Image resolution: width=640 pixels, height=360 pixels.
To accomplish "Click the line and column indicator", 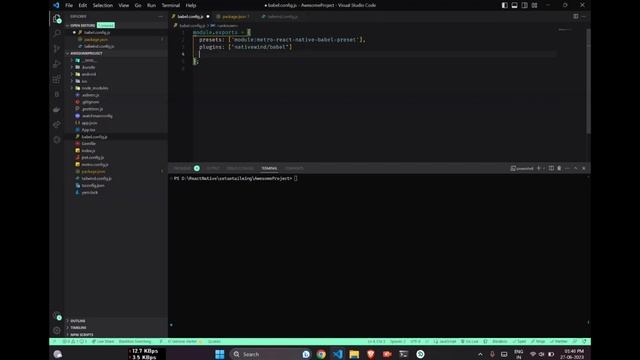I will [376, 341].
